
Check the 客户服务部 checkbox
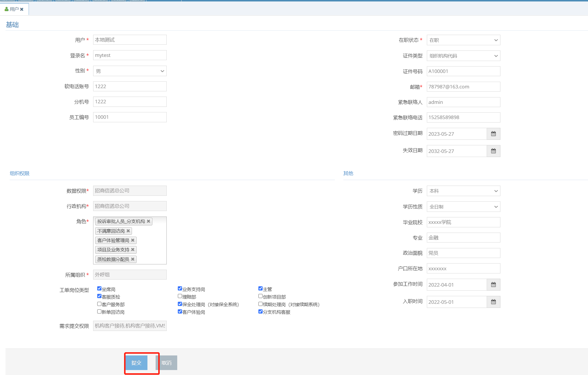[x=99, y=304]
